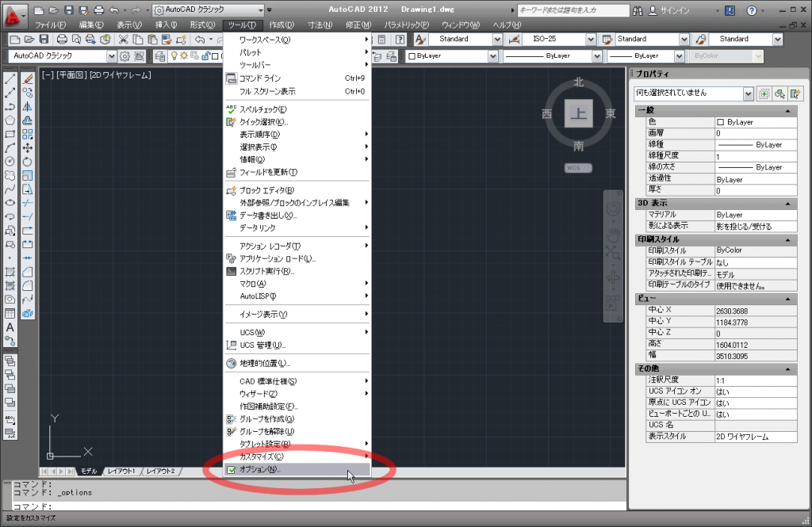Choose クイック選択(K)... menu entry
The image size is (812, 527).
[297, 122]
